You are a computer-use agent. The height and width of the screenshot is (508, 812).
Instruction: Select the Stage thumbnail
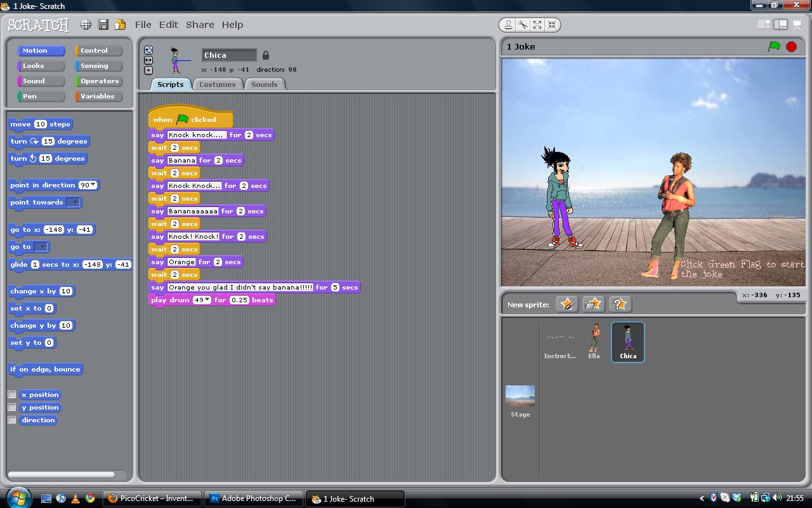tap(520, 401)
